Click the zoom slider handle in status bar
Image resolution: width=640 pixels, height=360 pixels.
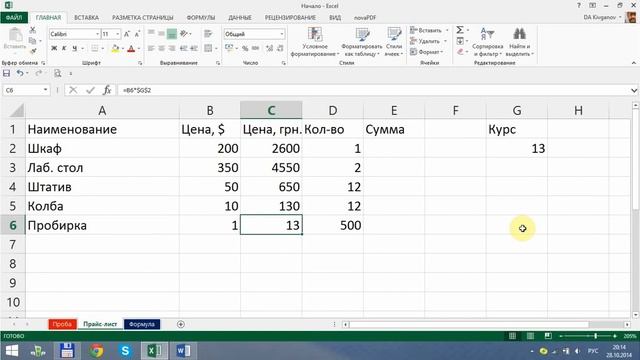[596, 336]
